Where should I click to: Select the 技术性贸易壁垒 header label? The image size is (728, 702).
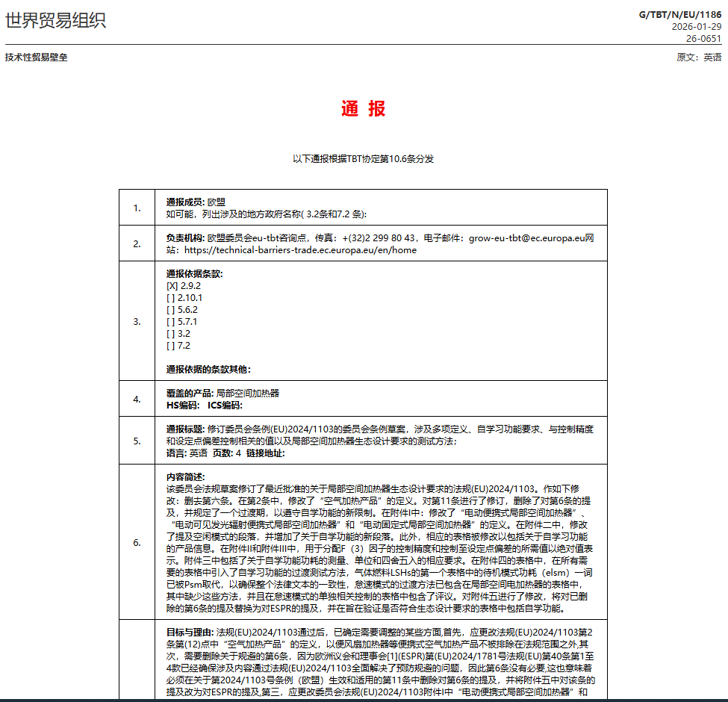(36, 58)
